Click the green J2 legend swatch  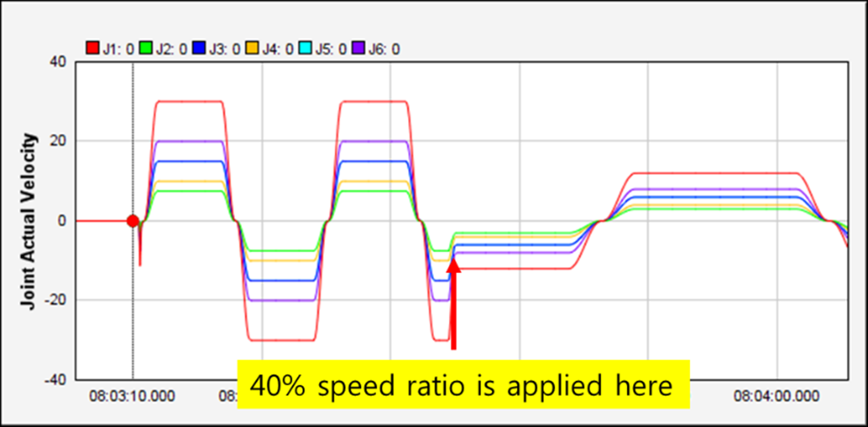pos(145,48)
